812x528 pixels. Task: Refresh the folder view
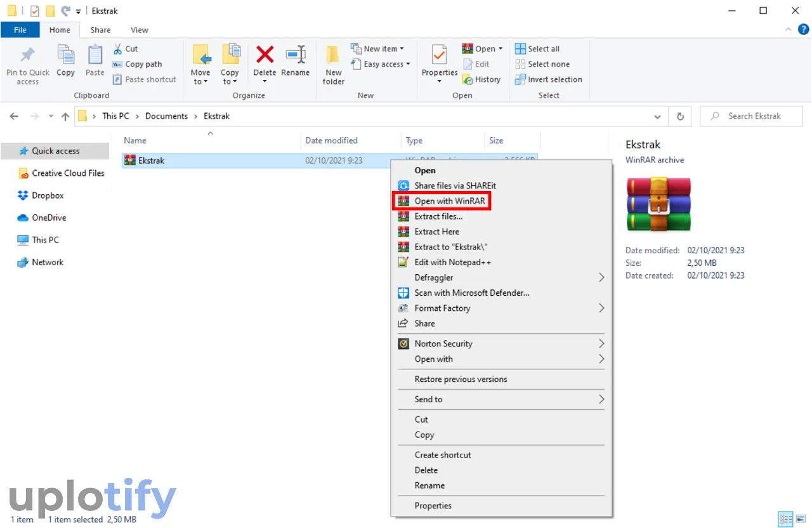click(680, 117)
